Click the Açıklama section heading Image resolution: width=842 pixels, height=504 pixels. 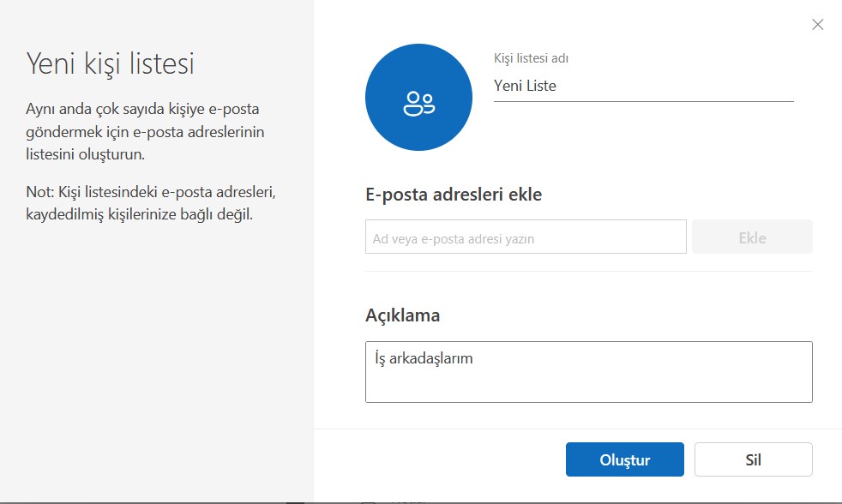pos(401,315)
